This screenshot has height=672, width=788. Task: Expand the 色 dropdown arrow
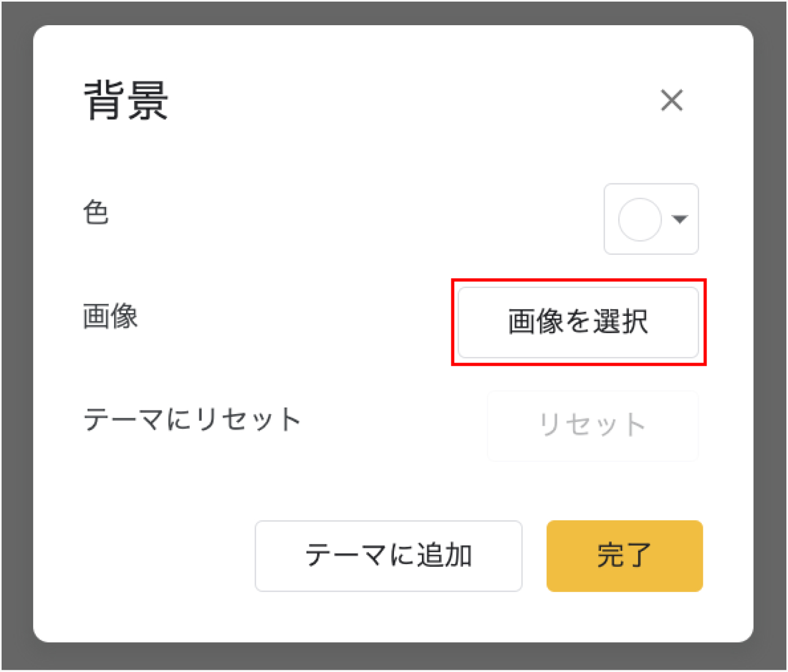click(680, 219)
